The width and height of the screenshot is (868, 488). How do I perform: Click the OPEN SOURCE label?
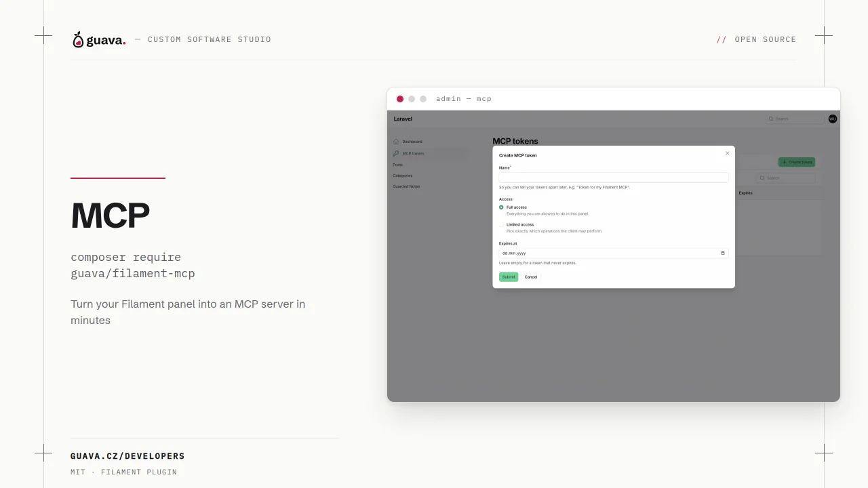(x=766, y=39)
